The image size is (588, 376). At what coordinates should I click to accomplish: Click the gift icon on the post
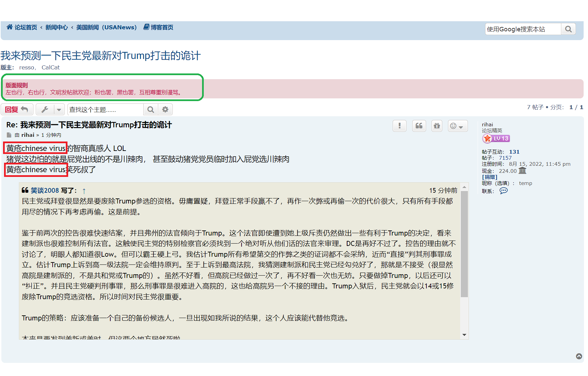pyautogui.click(x=437, y=126)
